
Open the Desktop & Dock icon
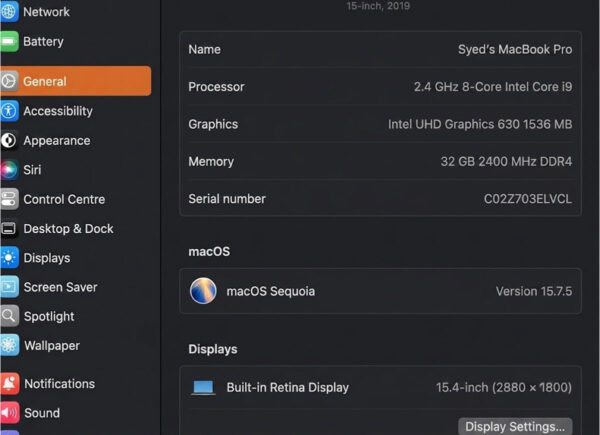[x=8, y=229]
